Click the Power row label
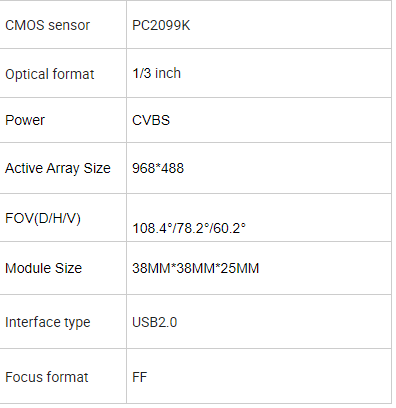The image size is (396, 408). [x=25, y=120]
